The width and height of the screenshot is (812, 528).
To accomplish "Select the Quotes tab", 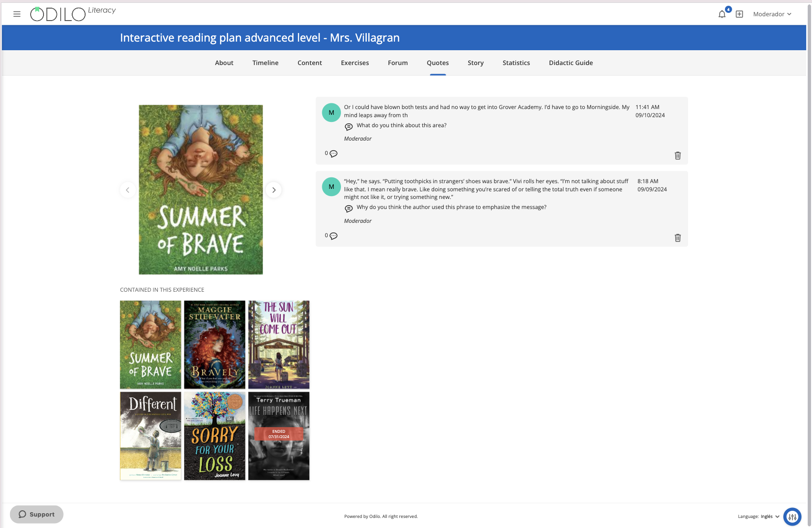I will click(438, 63).
